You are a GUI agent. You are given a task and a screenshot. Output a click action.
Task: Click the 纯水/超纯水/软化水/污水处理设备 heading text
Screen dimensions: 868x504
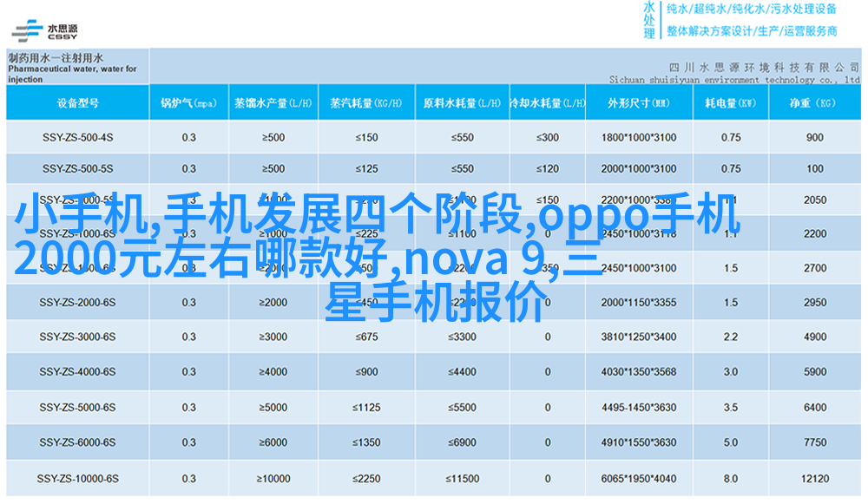[751, 9]
